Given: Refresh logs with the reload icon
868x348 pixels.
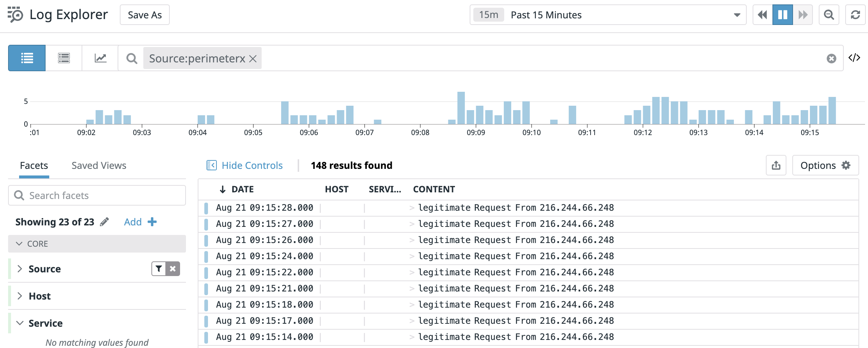Looking at the screenshot, I should point(856,15).
